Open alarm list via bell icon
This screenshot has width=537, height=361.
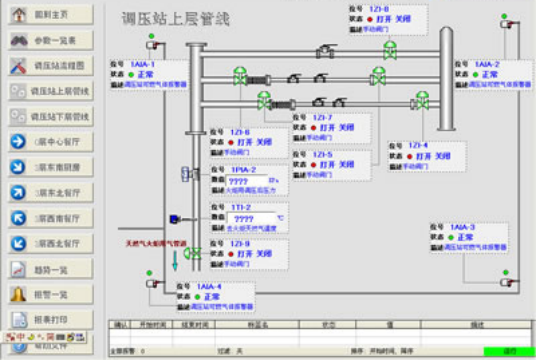tap(18, 294)
